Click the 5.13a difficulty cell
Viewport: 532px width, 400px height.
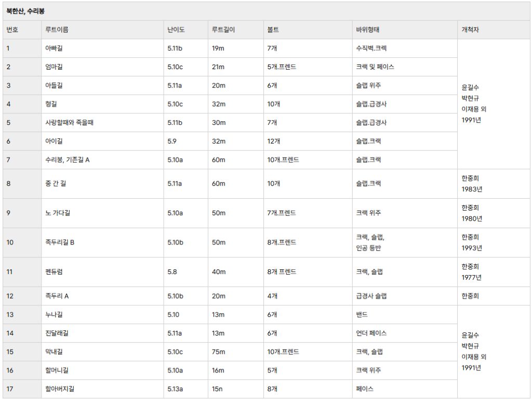point(176,389)
